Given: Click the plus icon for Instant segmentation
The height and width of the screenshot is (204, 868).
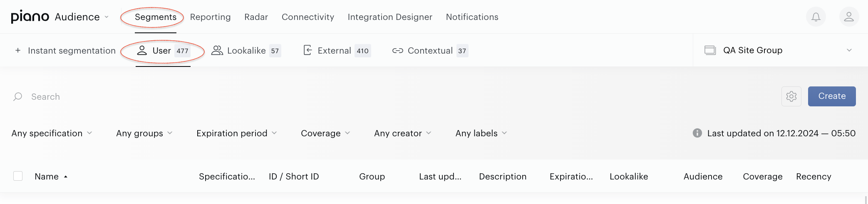Looking at the screenshot, I should (x=18, y=51).
